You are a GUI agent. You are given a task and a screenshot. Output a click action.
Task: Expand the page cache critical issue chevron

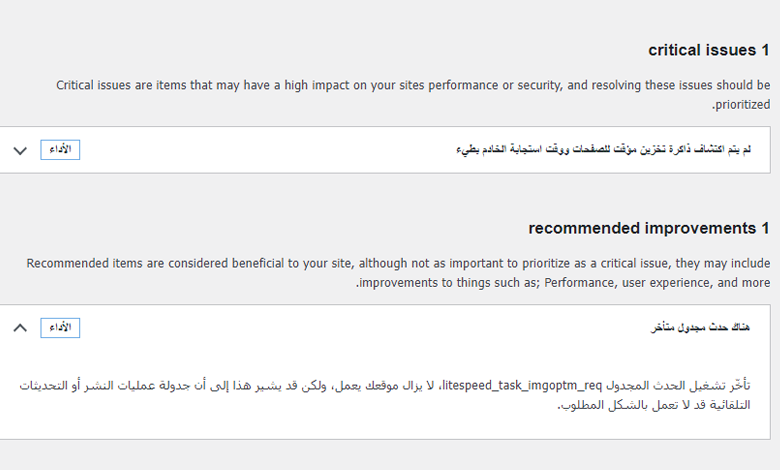(20, 150)
